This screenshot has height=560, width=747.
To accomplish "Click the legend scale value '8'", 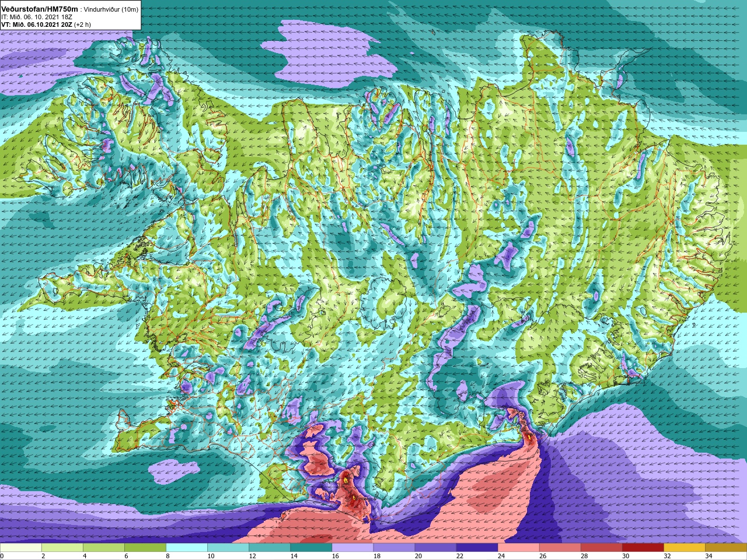I will (167, 556).
